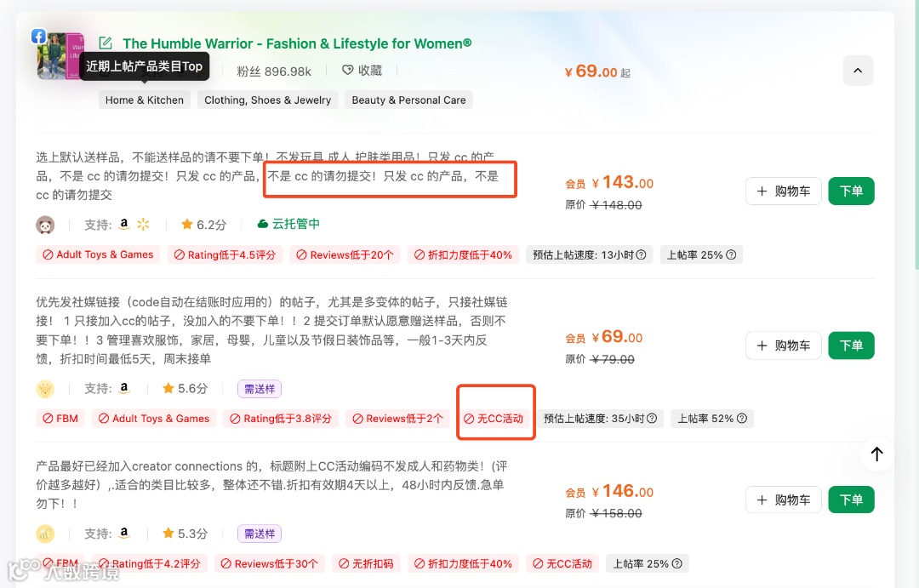
Task: Open the edit icon beside the page title
Action: [106, 43]
